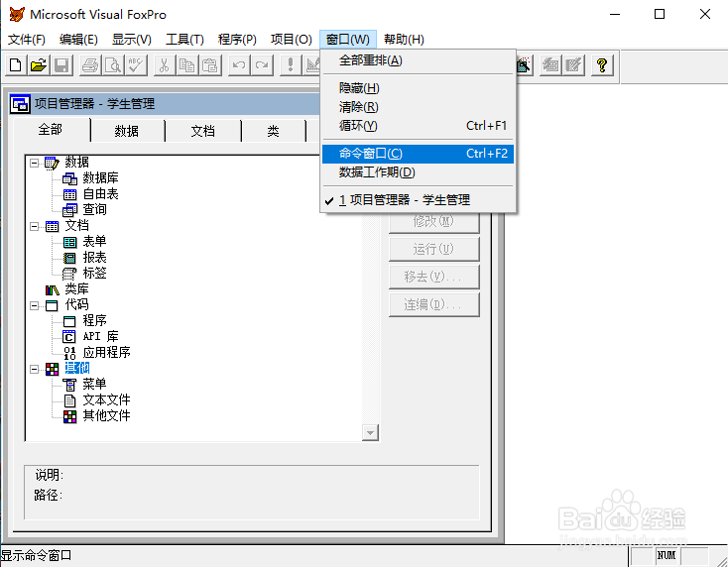This screenshot has height=567, width=728.
Task: Select the 菜单 menus tree item
Action: click(94, 385)
